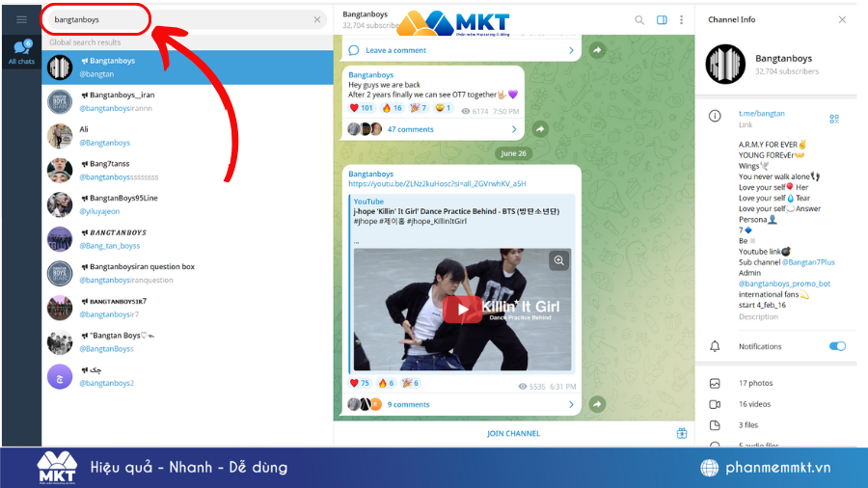The image size is (868, 488).
Task: Click the Bangtanboys sender name in first post
Action: 371,74
